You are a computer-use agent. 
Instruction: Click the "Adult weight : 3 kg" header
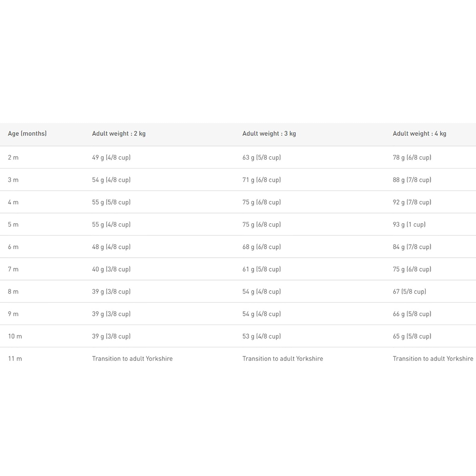tap(269, 134)
